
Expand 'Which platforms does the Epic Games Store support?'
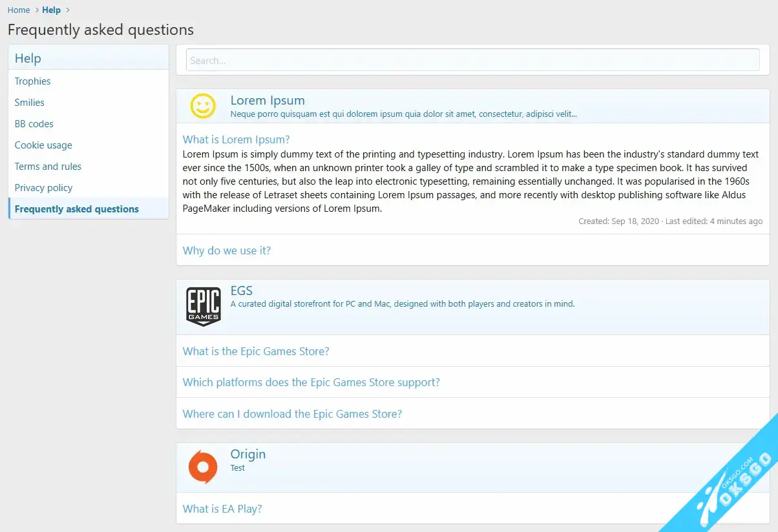pyautogui.click(x=311, y=382)
